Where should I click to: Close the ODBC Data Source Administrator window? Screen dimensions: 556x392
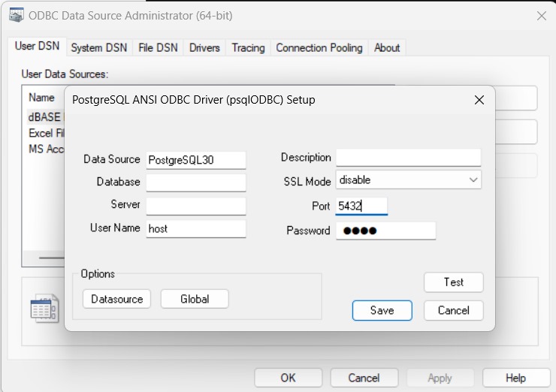541,16
